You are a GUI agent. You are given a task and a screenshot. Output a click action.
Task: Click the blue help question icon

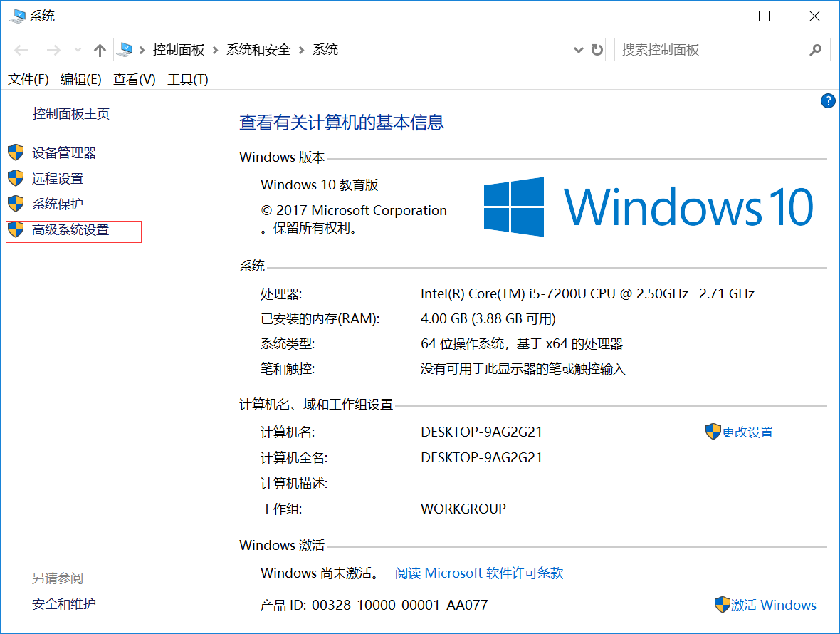(828, 100)
